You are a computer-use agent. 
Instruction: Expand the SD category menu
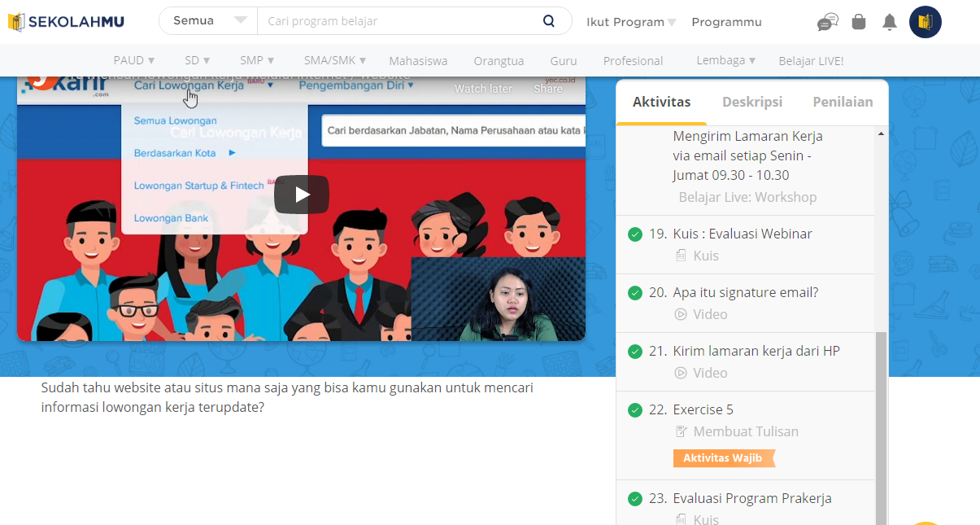tap(197, 60)
